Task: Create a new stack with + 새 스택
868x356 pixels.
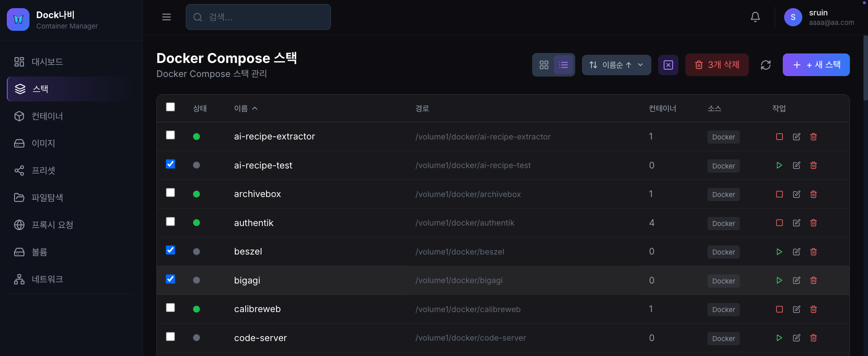Action: tap(816, 65)
